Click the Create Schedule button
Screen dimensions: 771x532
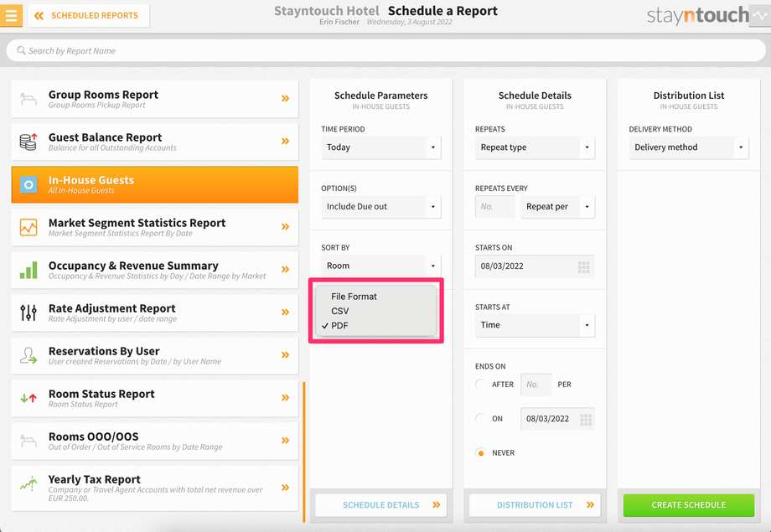(x=689, y=505)
